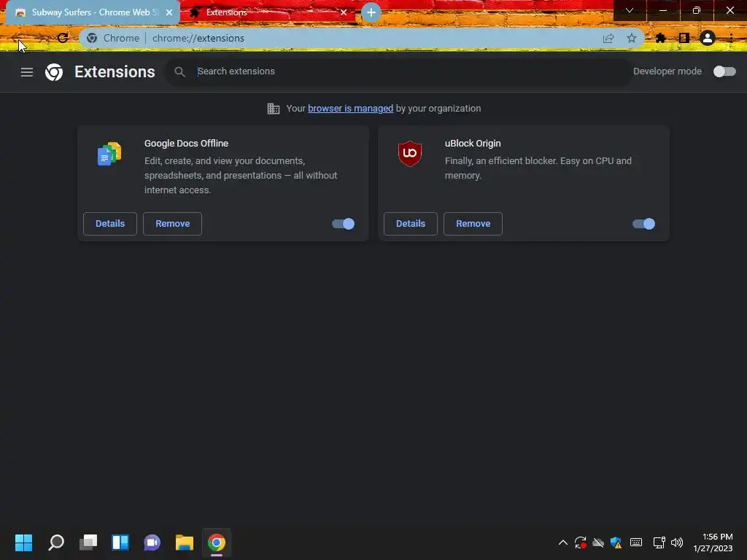Viewport: 747px width, 560px height.
Task: Open Details for Google Docs Offline
Action: pos(110,224)
